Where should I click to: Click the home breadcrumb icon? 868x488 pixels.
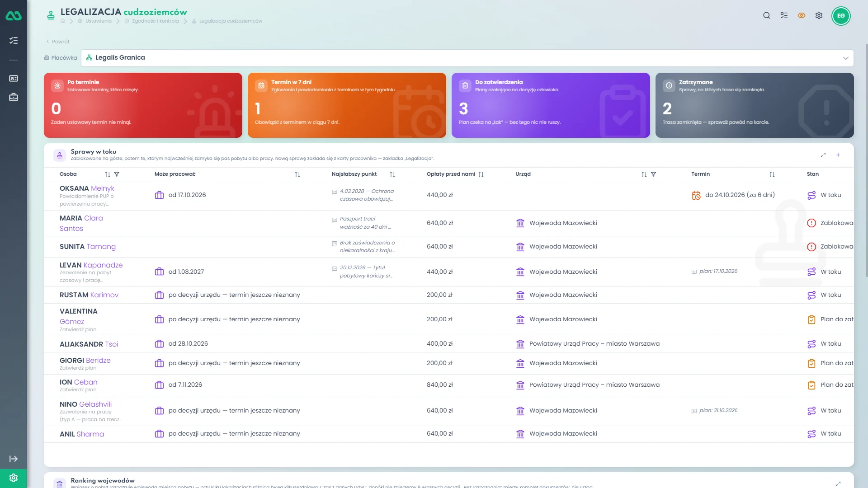click(63, 21)
